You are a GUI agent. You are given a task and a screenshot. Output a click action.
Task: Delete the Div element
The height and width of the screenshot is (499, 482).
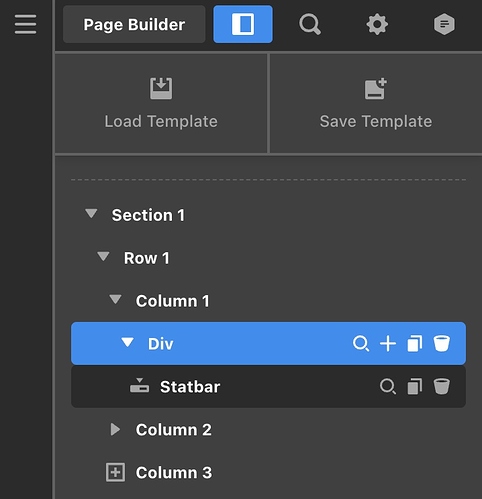coord(442,344)
